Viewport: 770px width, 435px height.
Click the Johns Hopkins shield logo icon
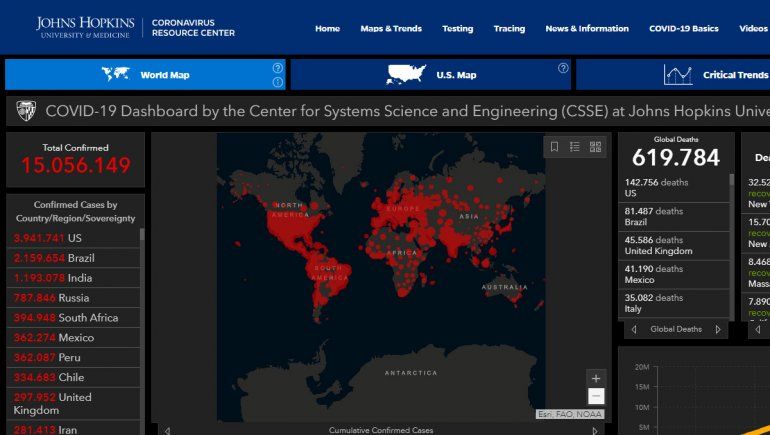[x=26, y=109]
